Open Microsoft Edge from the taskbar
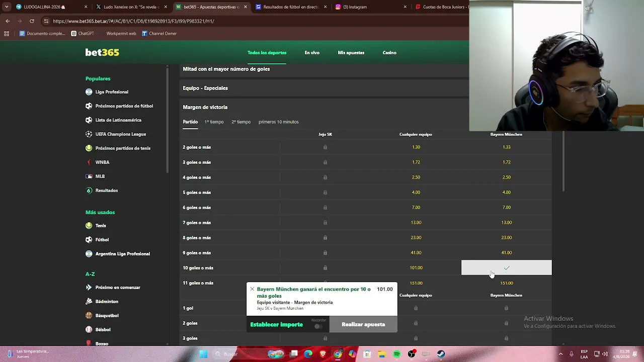The image size is (644, 362). click(x=308, y=354)
